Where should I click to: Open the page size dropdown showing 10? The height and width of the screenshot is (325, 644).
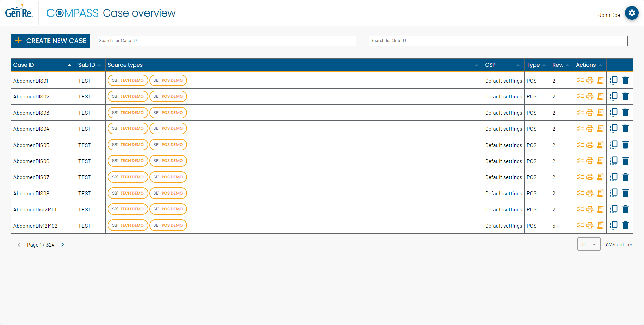[588, 244]
